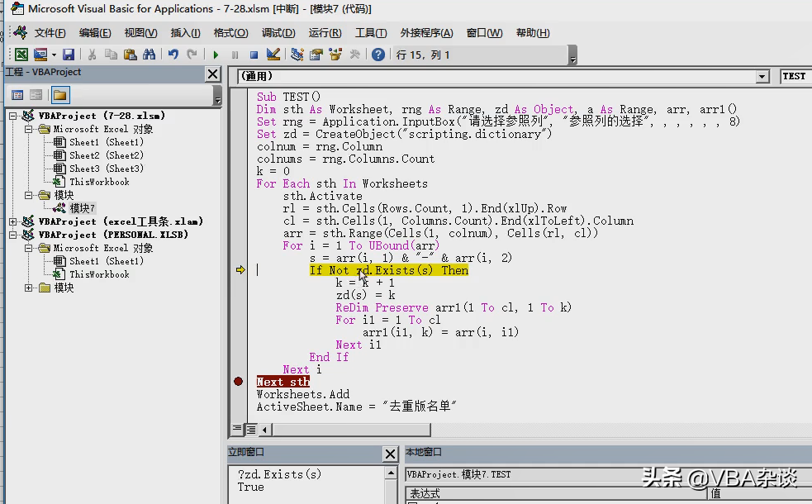Click the Save floppy-disk icon
Image resolution: width=812 pixels, height=504 pixels.
(69, 55)
